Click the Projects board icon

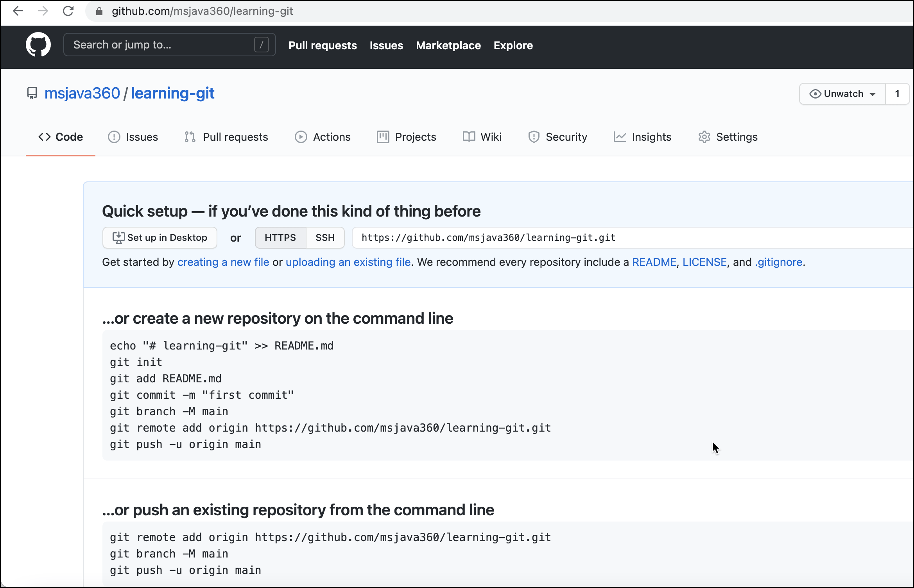[383, 137]
